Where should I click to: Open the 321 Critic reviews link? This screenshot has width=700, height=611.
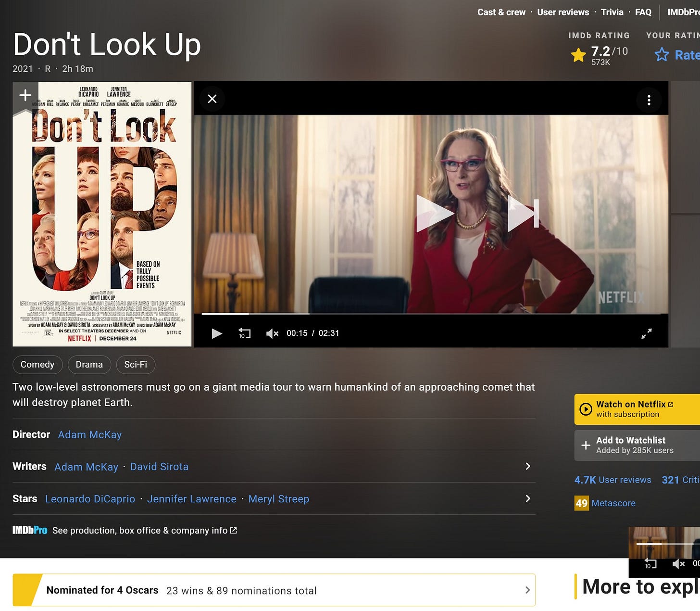point(680,480)
